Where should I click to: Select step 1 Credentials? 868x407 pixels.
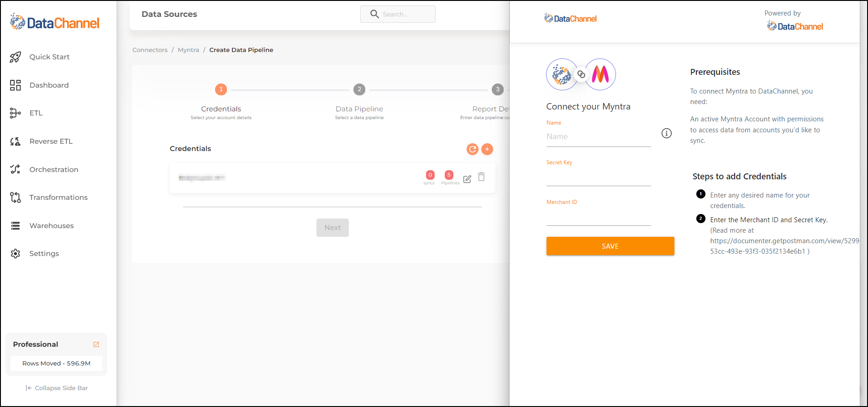[x=221, y=89]
